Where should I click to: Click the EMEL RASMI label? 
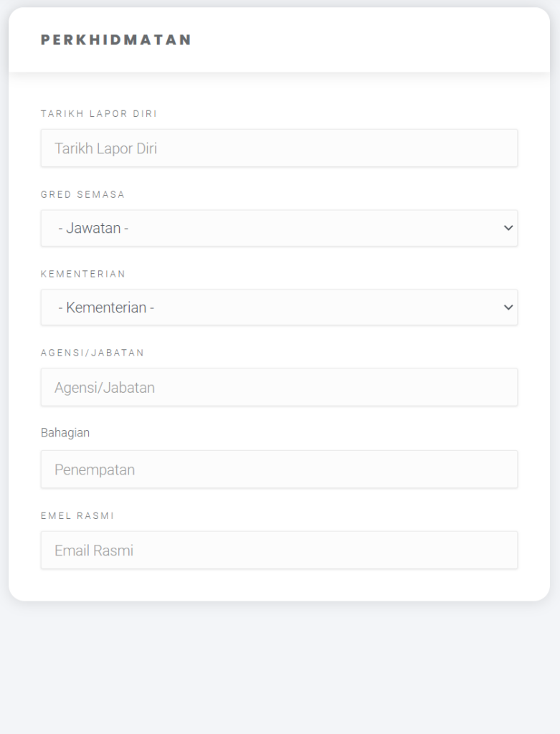click(77, 516)
